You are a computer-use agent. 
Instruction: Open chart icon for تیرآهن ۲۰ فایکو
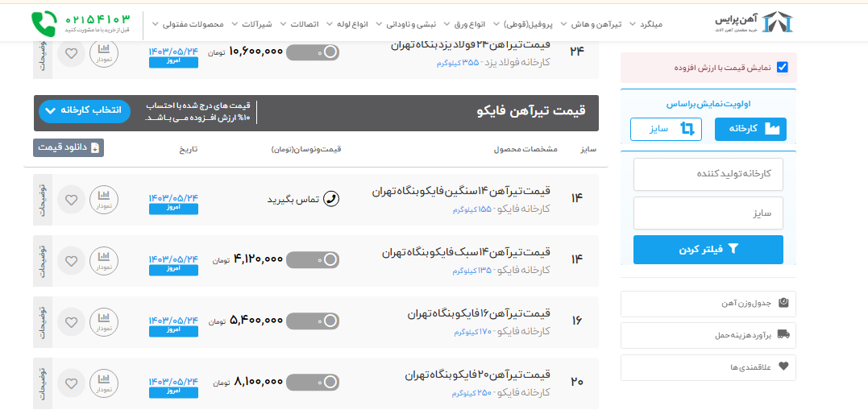coord(104,383)
